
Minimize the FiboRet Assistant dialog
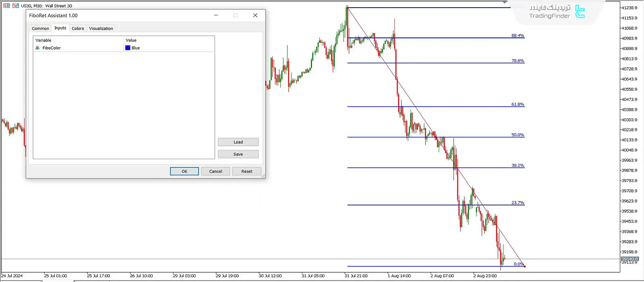tap(216, 15)
